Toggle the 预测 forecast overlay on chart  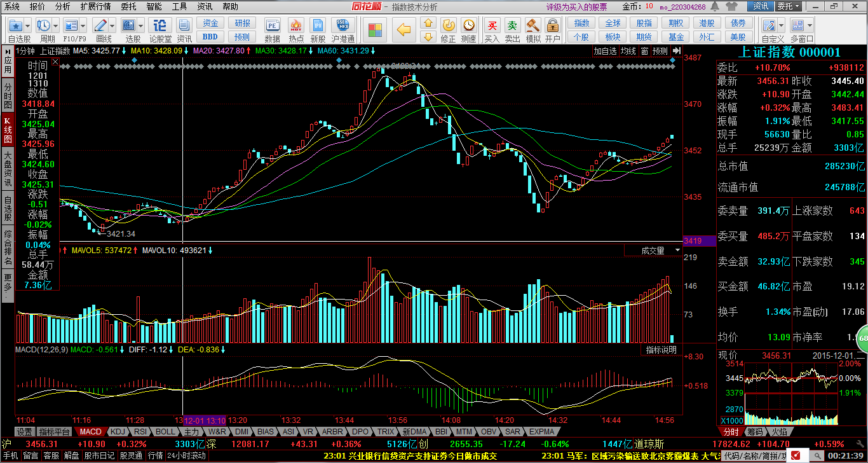(660, 51)
